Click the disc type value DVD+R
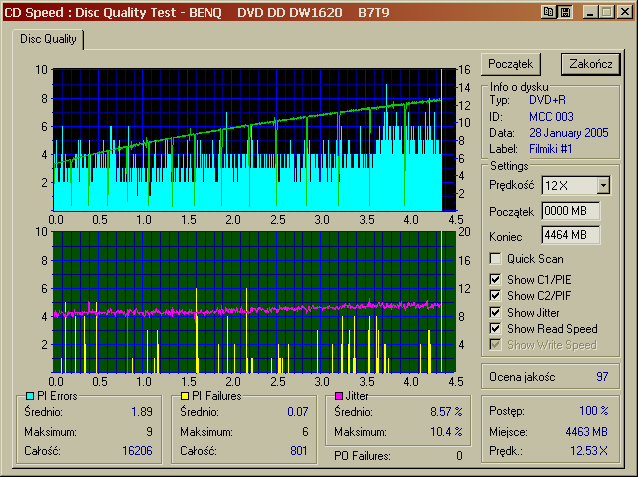 [547, 100]
